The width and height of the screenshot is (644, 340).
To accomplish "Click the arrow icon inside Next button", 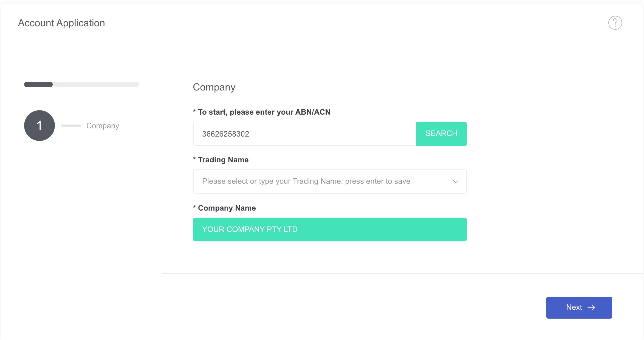I will click(591, 308).
